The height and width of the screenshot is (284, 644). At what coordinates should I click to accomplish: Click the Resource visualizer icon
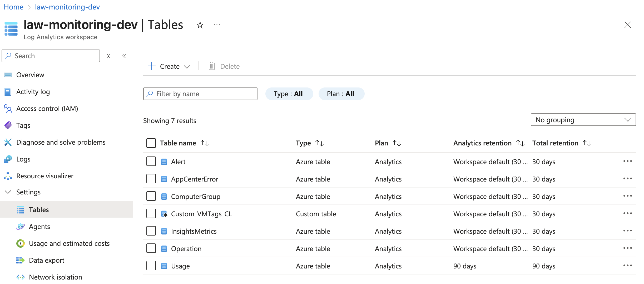click(x=8, y=176)
